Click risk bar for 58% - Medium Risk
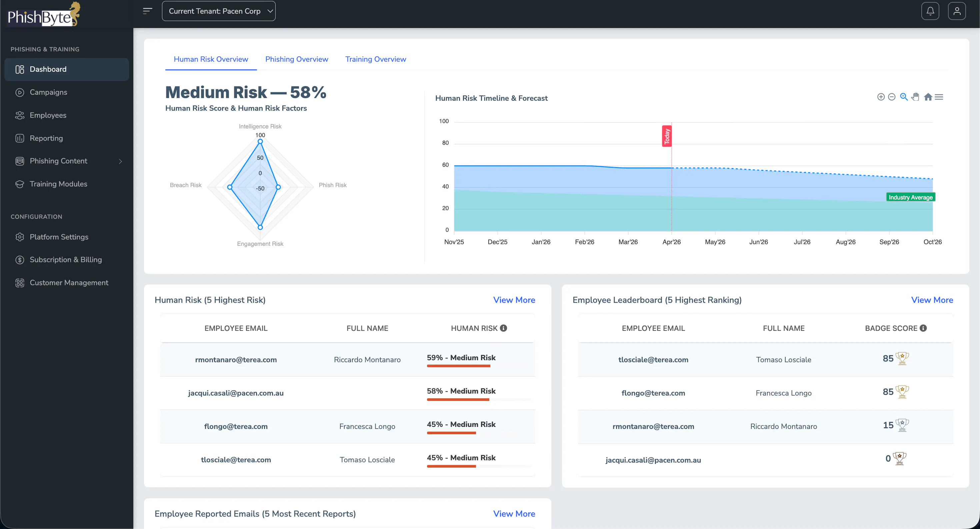 (479, 400)
